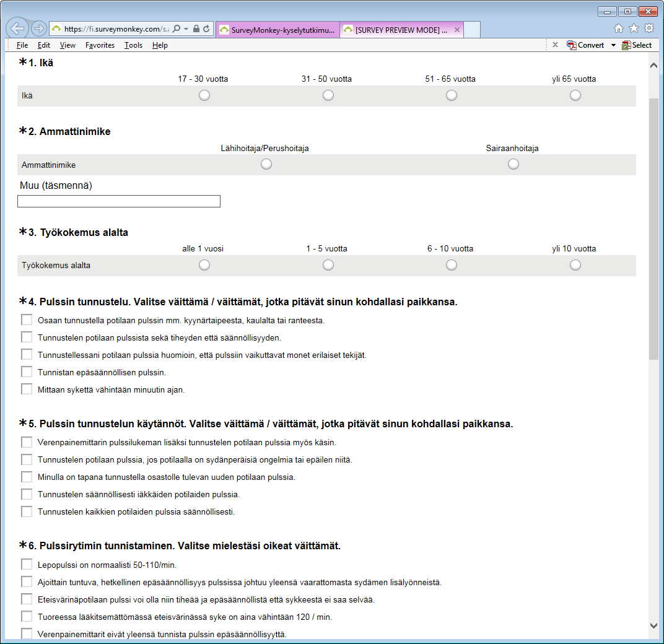Check 'Lepopulssi on normaalisti 50-110/min' box
664x644 pixels.
(x=27, y=564)
